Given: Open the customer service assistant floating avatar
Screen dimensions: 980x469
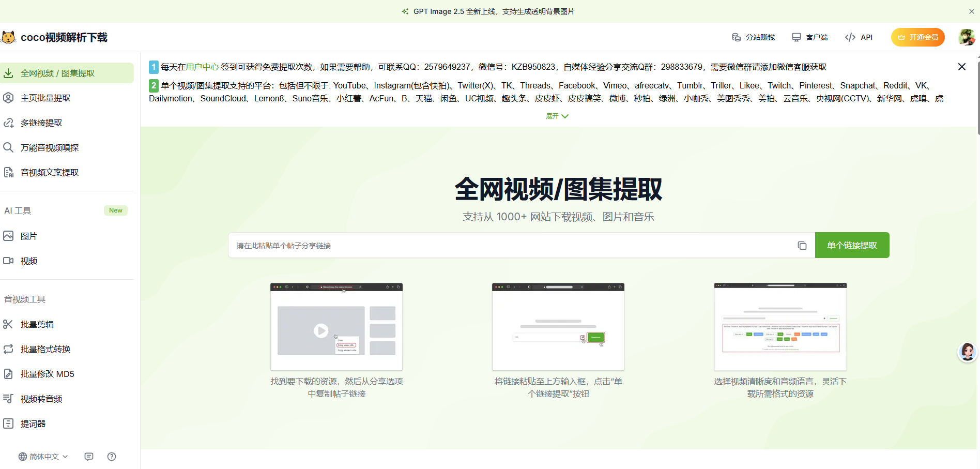Looking at the screenshot, I should coord(967,352).
